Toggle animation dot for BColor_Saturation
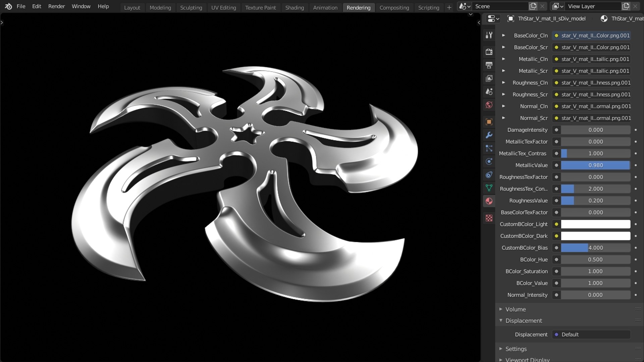644x362 pixels. (636, 271)
